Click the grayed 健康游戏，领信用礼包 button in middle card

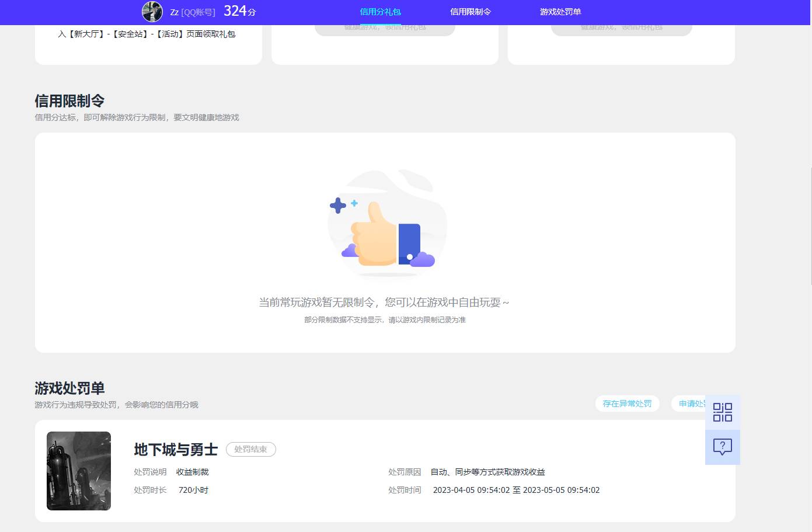coord(385,26)
